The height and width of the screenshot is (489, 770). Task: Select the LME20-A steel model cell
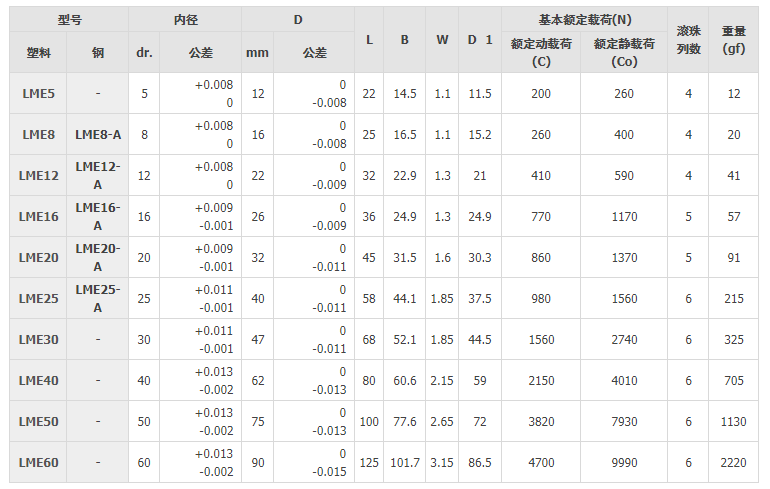pyautogui.click(x=98, y=258)
